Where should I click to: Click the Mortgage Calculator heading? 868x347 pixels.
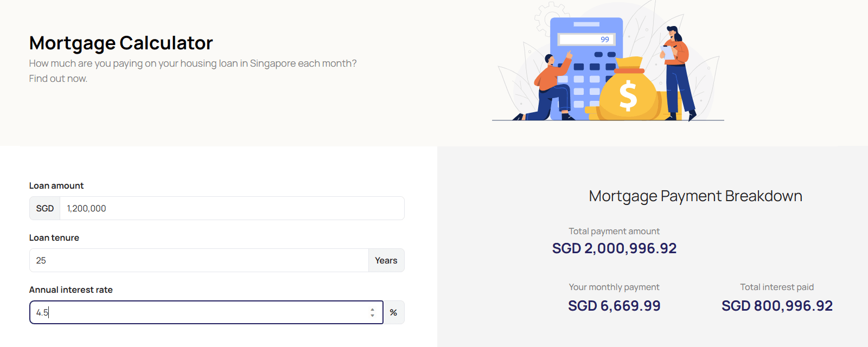coord(121,43)
